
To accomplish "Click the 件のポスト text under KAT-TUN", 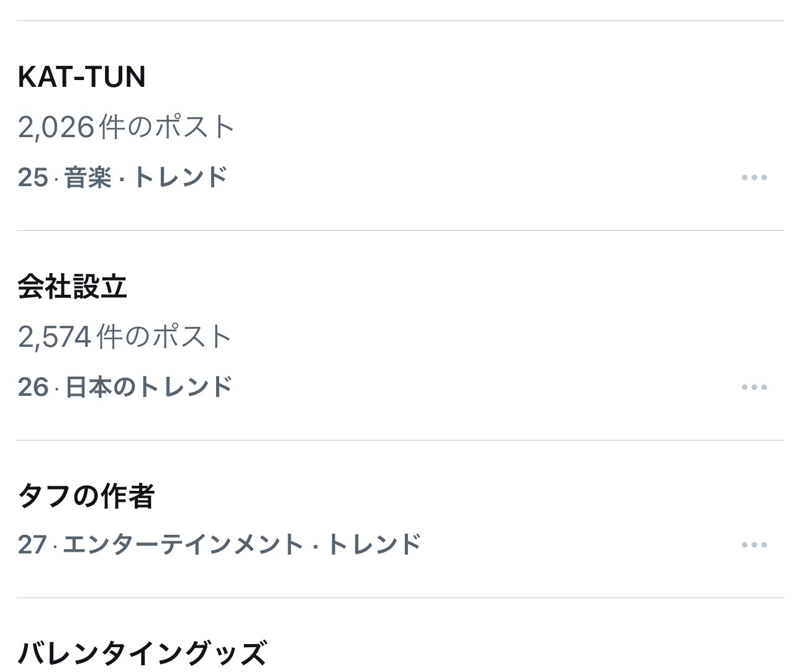I will pyautogui.click(x=166, y=127).
